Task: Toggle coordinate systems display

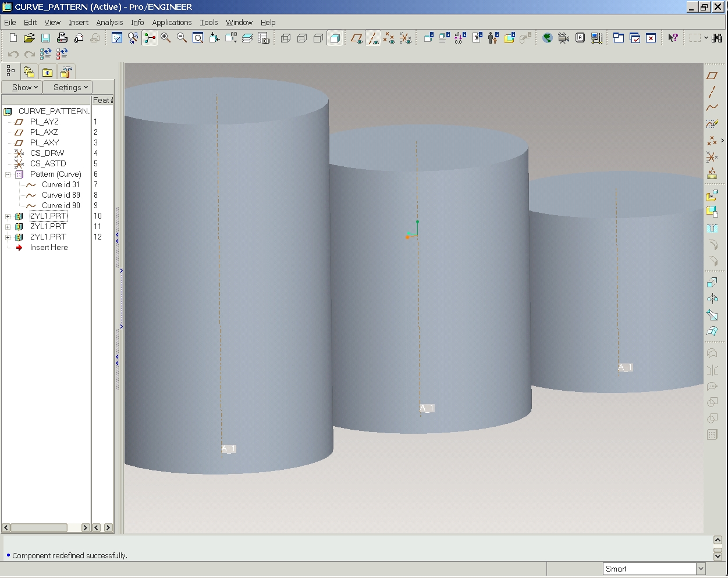Action: pos(406,38)
